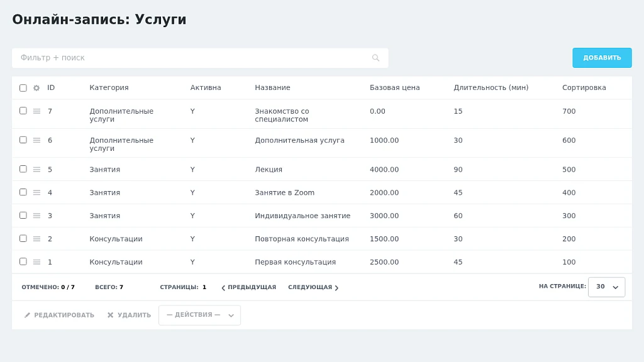The width and height of the screenshot is (644, 362).
Task: Mark the Первая консультация checkbox
Action: (x=23, y=261)
